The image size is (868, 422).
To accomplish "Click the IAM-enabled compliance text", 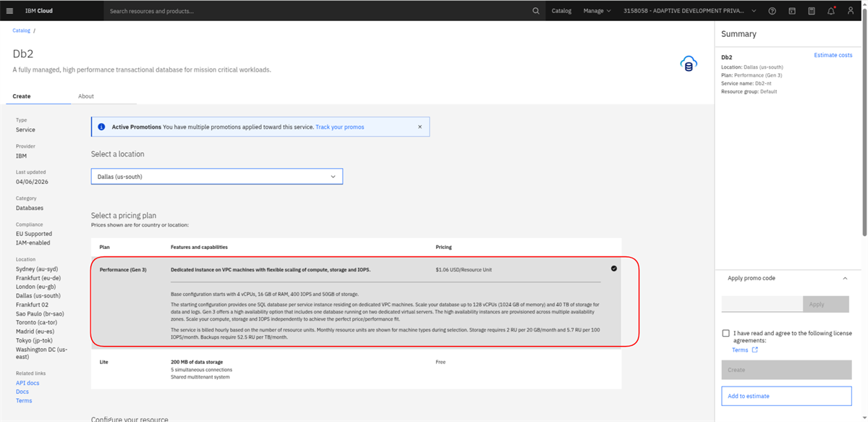I will [x=33, y=242].
